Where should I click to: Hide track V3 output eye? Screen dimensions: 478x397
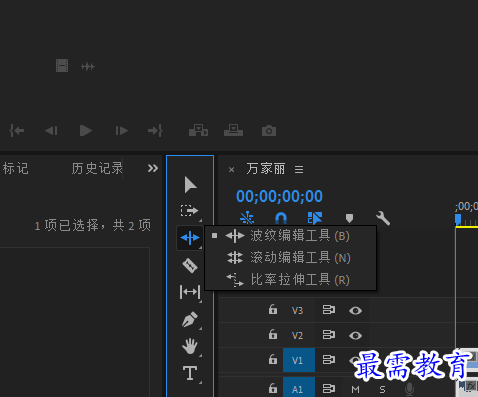[x=355, y=311]
